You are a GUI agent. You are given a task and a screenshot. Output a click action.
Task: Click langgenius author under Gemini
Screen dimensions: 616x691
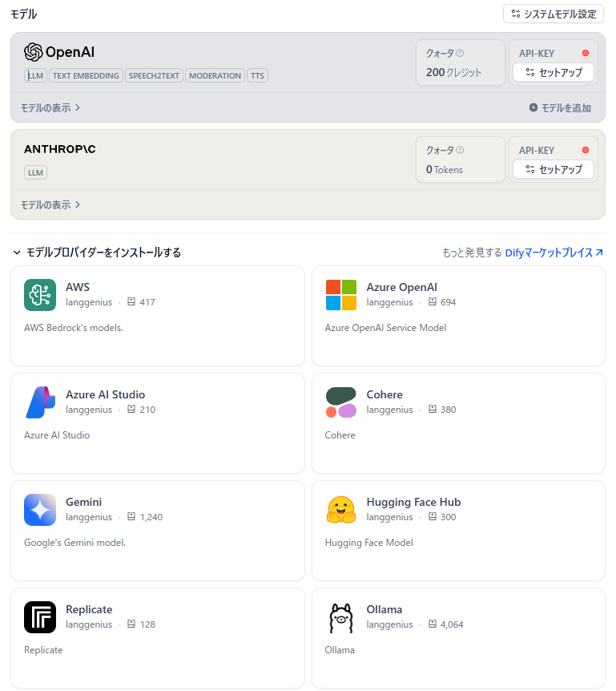coord(88,516)
